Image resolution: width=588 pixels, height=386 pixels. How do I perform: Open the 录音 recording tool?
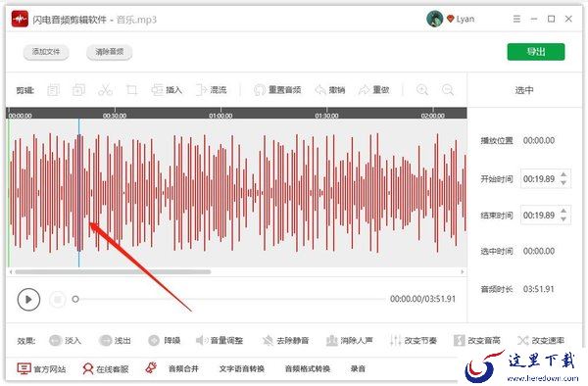358,368
